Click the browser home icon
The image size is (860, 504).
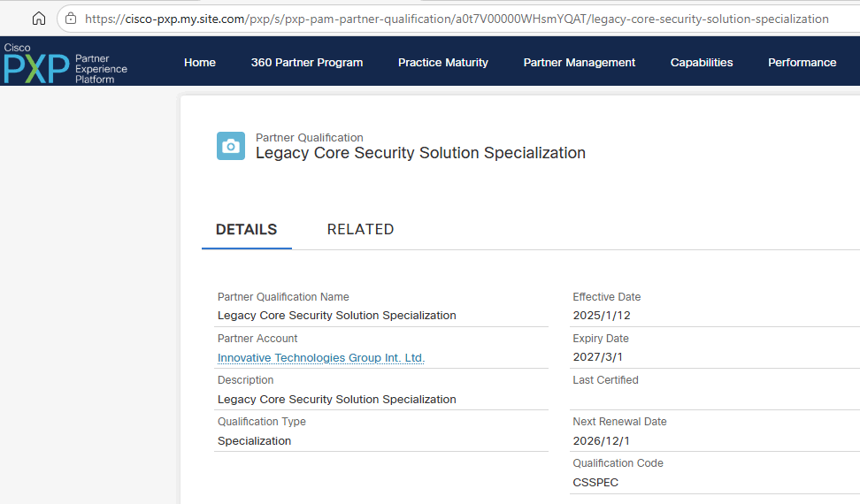pos(39,19)
